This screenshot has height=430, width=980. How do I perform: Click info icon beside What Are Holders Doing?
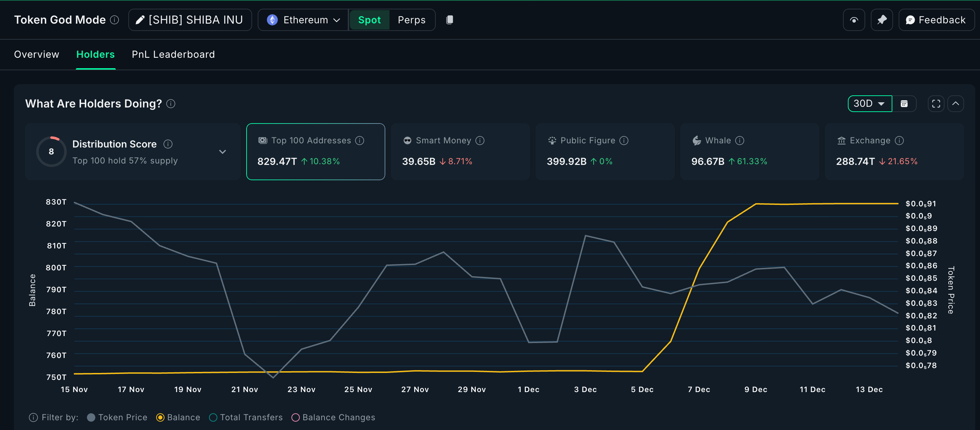click(x=171, y=104)
